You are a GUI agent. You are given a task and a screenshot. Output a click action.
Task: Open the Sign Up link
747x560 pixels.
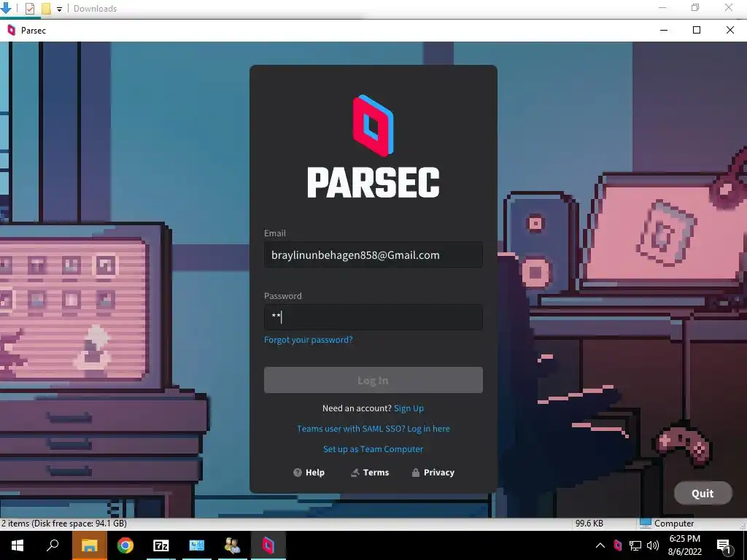pos(409,408)
